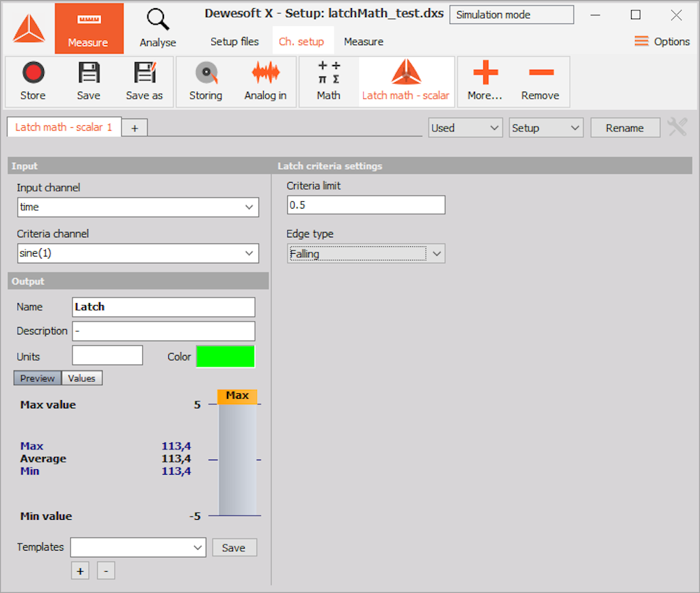
Task: Switch to Analyse mode
Action: coord(158,29)
